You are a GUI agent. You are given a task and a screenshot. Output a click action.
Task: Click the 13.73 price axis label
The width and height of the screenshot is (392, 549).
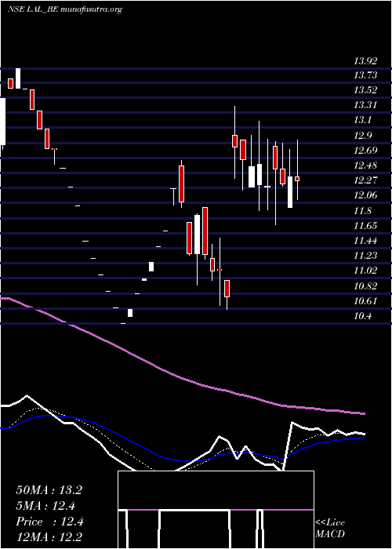[x=366, y=75]
